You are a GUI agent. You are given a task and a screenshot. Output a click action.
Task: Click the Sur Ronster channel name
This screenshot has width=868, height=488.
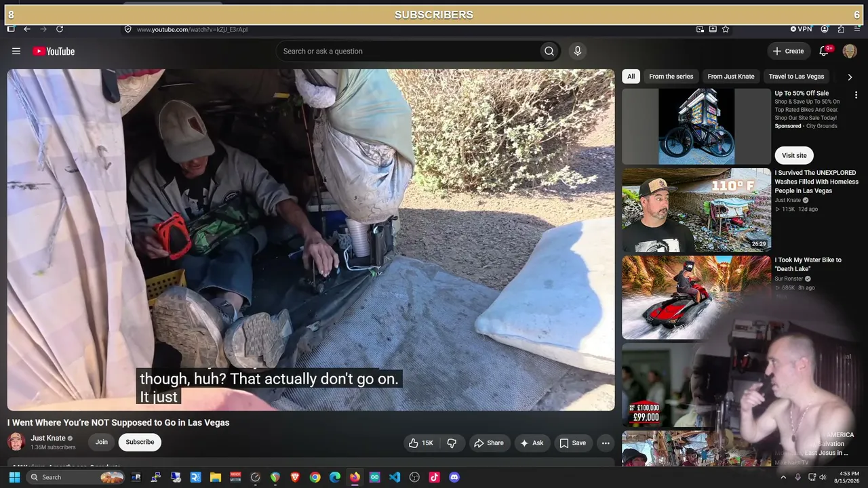789,279
